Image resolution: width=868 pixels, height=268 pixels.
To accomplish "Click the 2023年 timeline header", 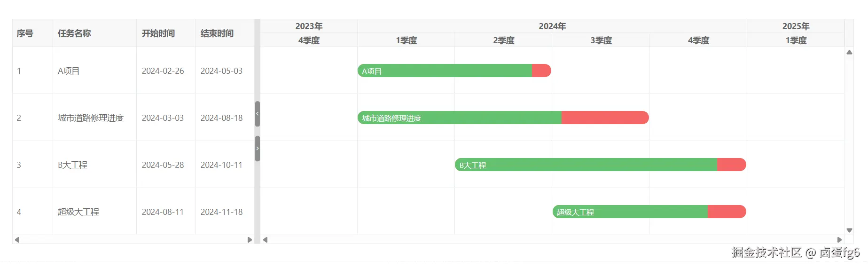I will 309,26.
